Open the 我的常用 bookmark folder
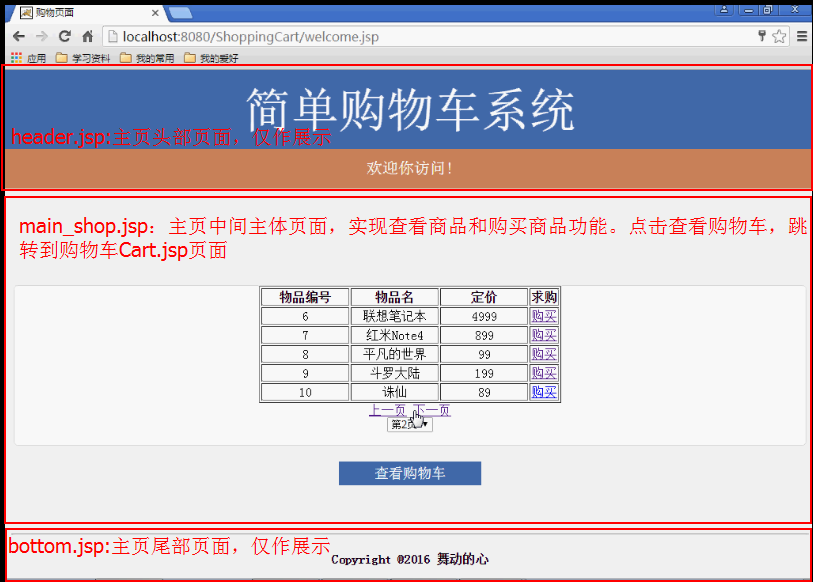The image size is (813, 582). click(x=147, y=58)
